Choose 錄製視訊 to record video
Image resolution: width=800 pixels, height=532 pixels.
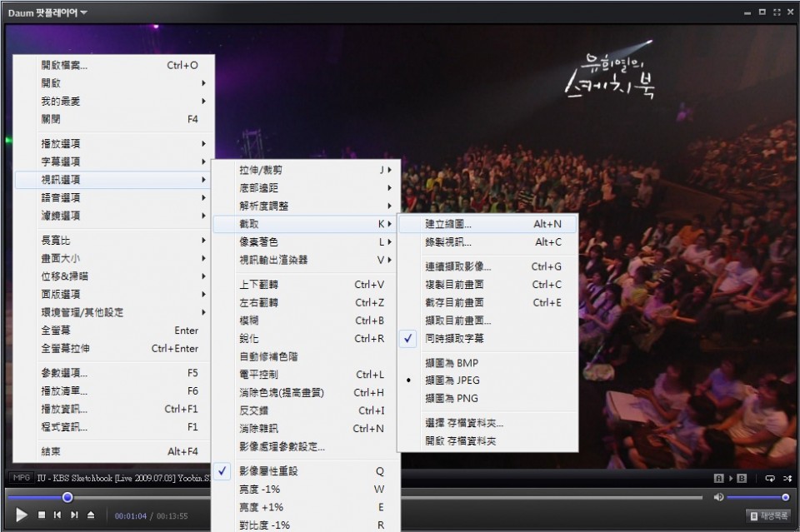[x=450, y=241]
